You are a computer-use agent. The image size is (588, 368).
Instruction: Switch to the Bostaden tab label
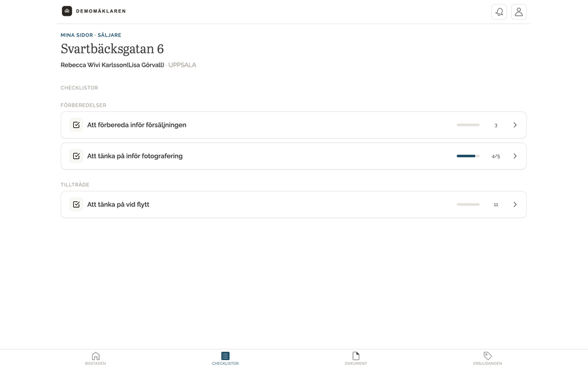95,363
